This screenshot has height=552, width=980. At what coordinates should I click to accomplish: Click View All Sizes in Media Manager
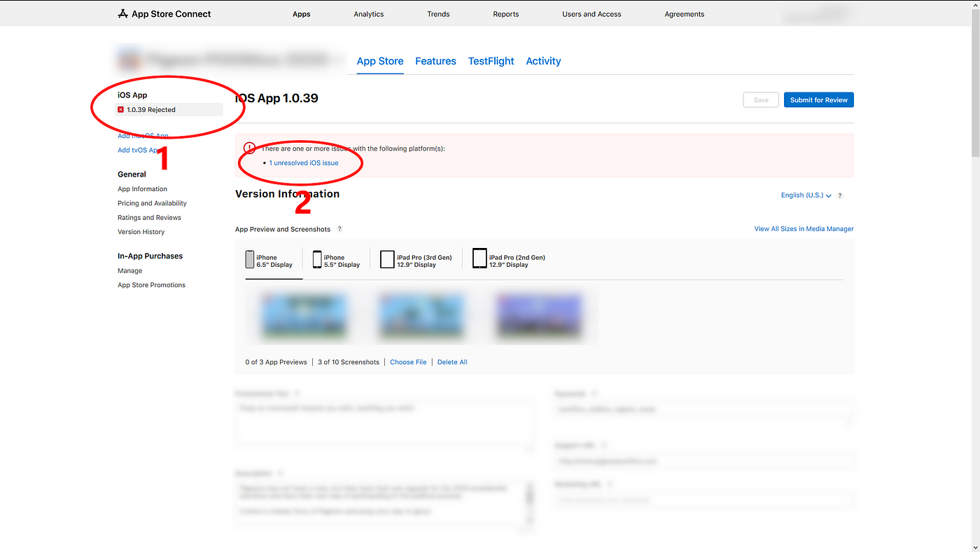(x=804, y=229)
